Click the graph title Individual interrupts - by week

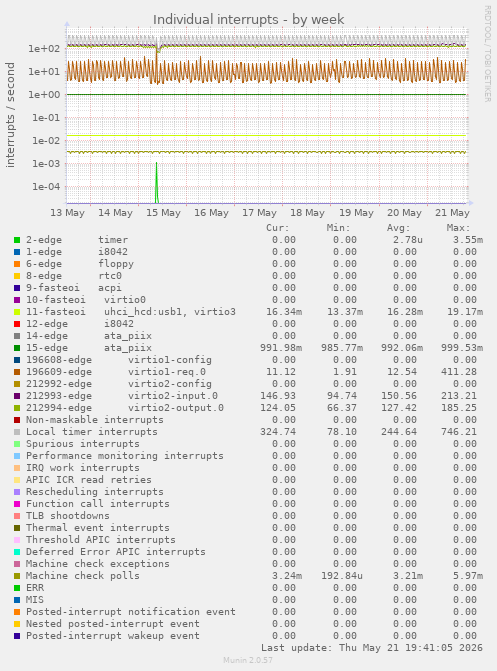(x=248, y=20)
